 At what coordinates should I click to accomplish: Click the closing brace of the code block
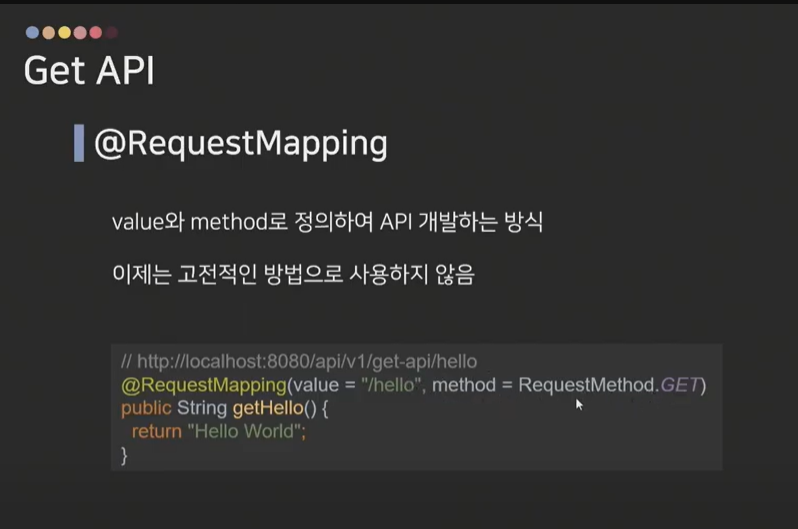(124, 455)
